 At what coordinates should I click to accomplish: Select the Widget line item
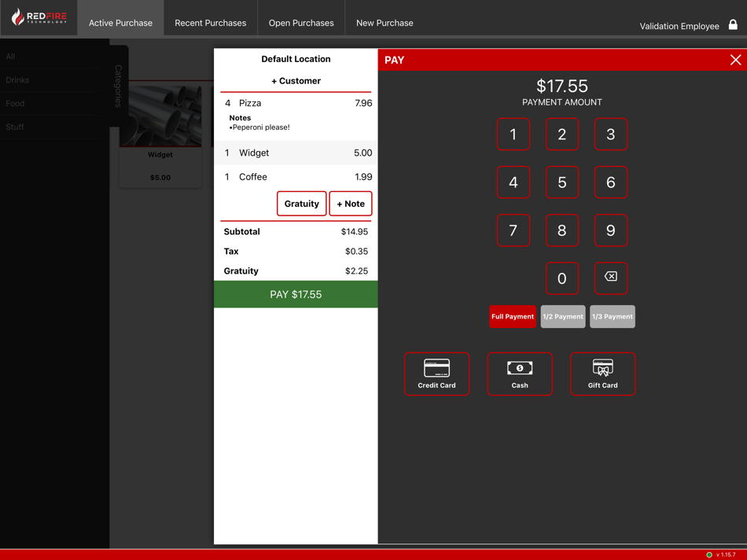[296, 153]
